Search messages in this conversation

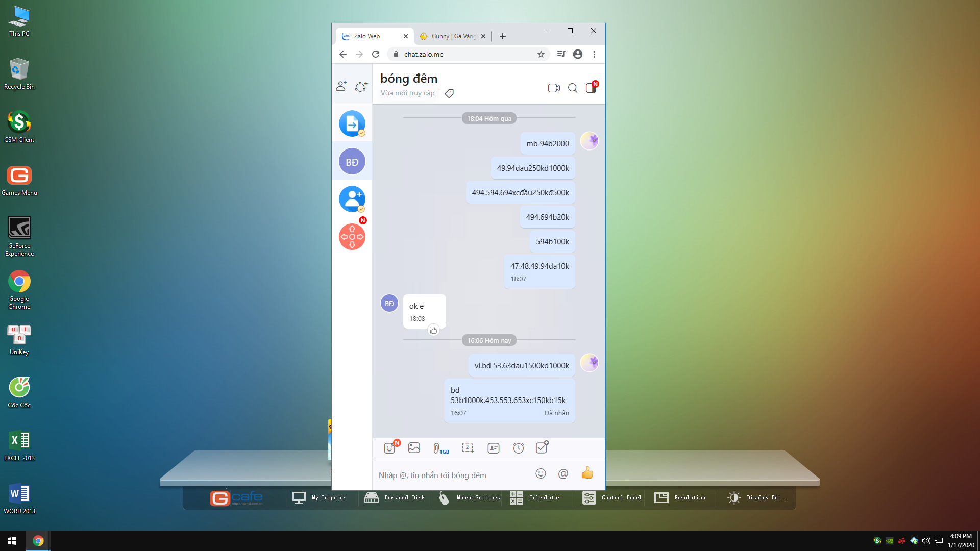573,88
